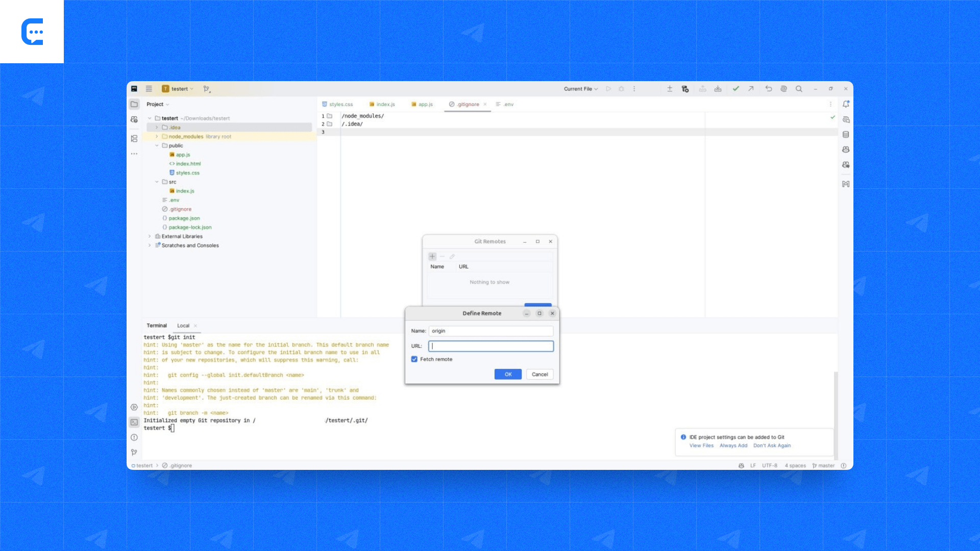The width and height of the screenshot is (980, 551).
Task: Select package.json in project tree
Action: tap(184, 218)
